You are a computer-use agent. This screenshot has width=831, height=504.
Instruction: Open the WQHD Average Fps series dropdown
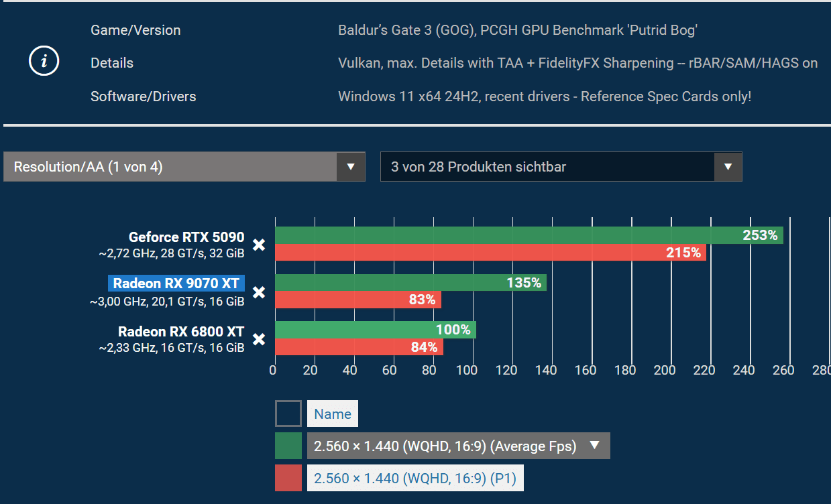click(458, 446)
